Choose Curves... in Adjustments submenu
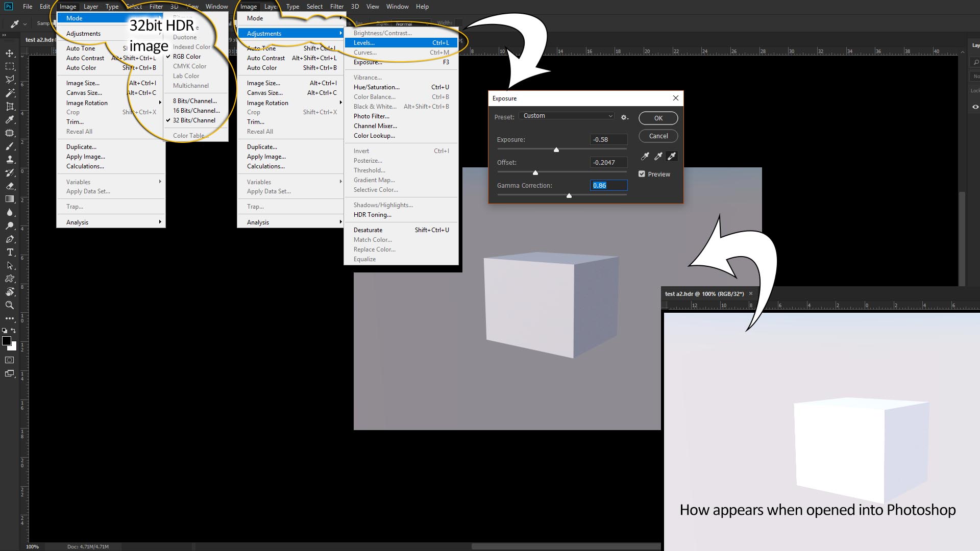Screen dimensions: 980x551 tap(401, 53)
